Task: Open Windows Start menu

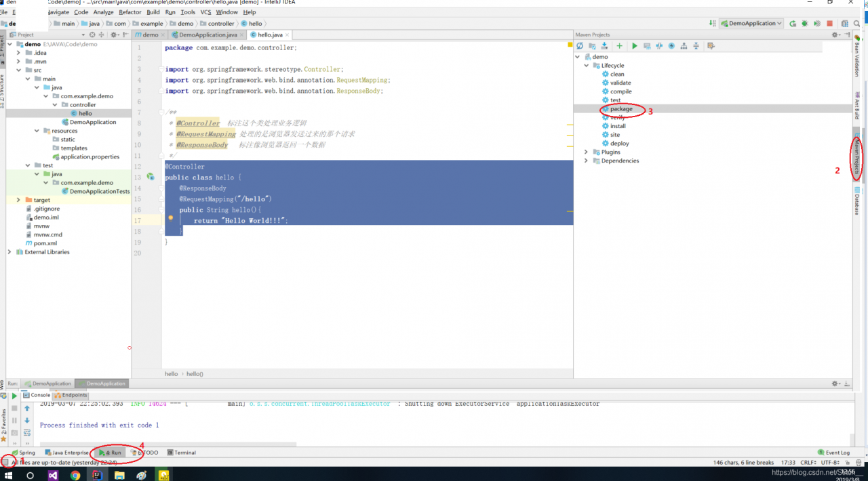Action: (x=9, y=475)
